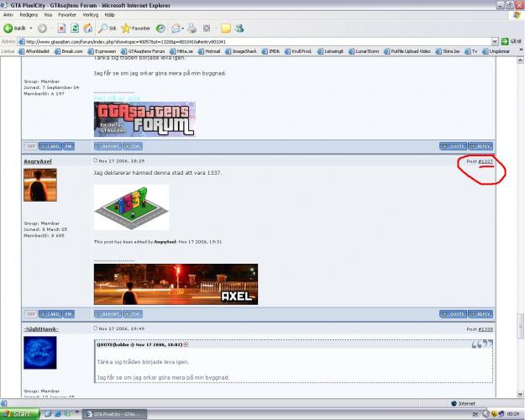The height and width of the screenshot is (420, 525).
Task: Open the Mail envelope toolbar icon
Action: (x=176, y=29)
